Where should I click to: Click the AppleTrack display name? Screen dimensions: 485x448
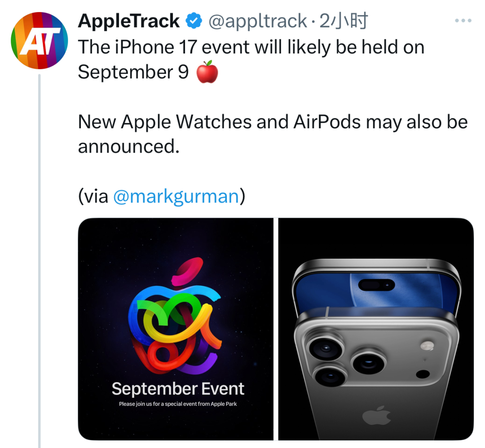129,21
